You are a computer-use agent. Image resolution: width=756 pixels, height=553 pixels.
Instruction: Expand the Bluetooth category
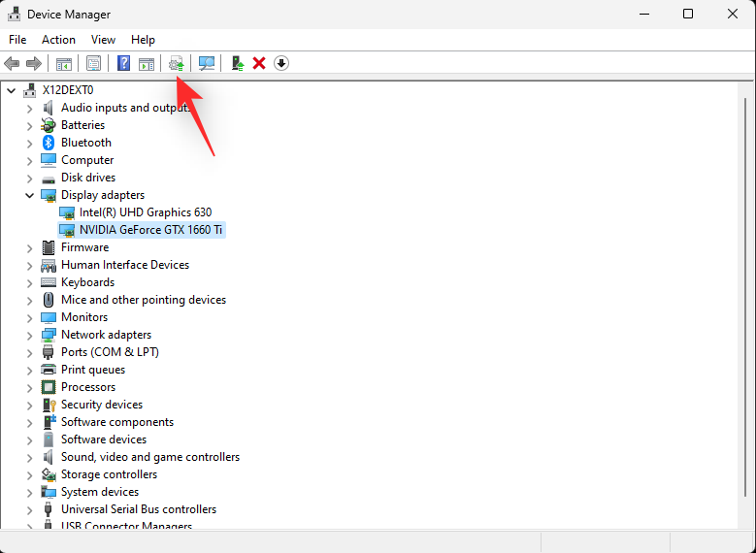[29, 143]
